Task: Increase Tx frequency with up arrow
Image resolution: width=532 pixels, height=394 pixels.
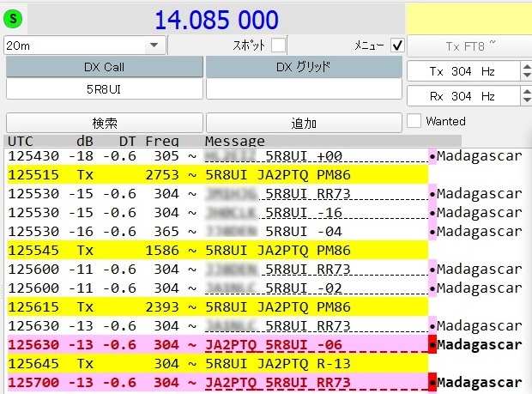Action: click(x=526, y=66)
